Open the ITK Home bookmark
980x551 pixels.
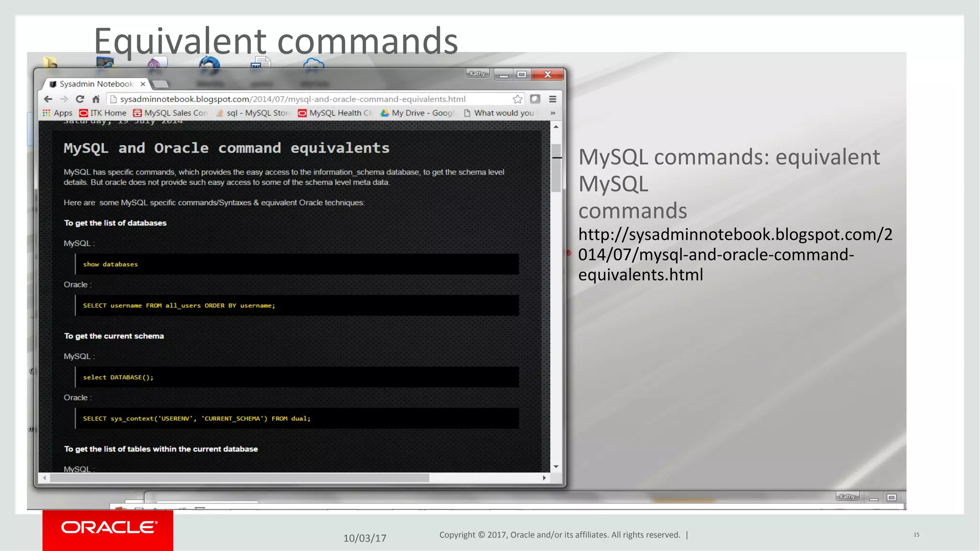click(103, 113)
